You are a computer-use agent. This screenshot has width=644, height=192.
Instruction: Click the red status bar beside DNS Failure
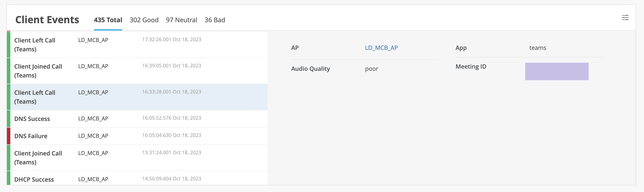click(x=9, y=136)
